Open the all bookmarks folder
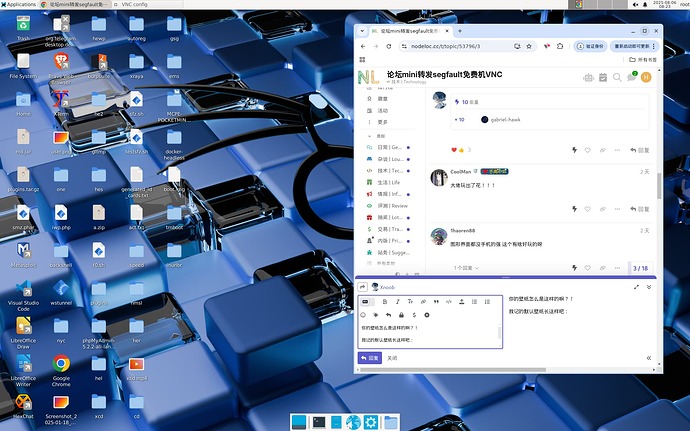This screenshot has width=690, height=431. (x=643, y=59)
